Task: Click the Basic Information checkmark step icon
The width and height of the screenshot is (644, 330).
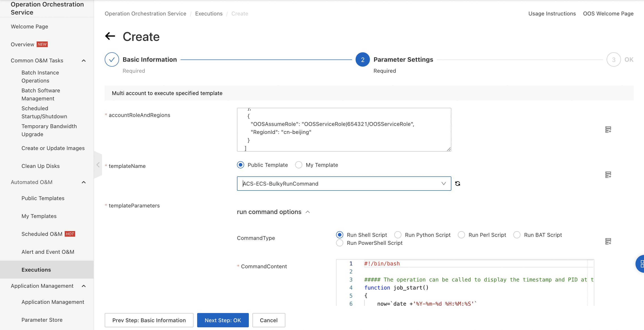Action: point(111,59)
